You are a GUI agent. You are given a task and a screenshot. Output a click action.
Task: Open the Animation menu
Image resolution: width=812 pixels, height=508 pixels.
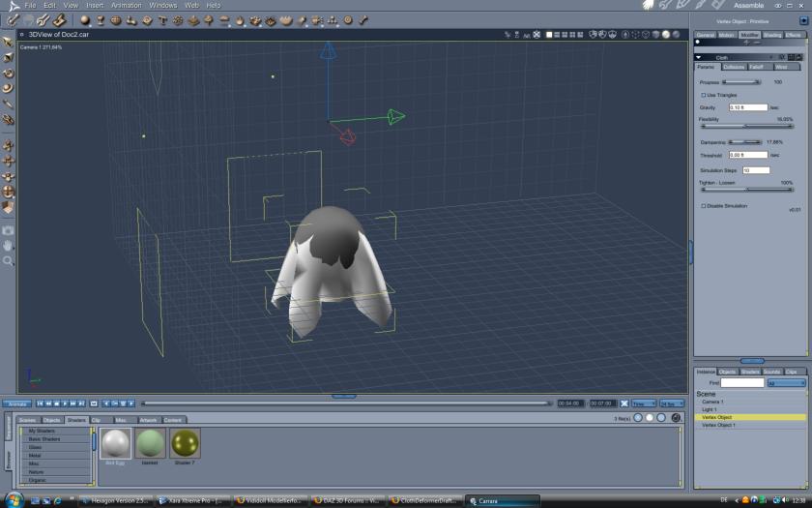[127, 5]
